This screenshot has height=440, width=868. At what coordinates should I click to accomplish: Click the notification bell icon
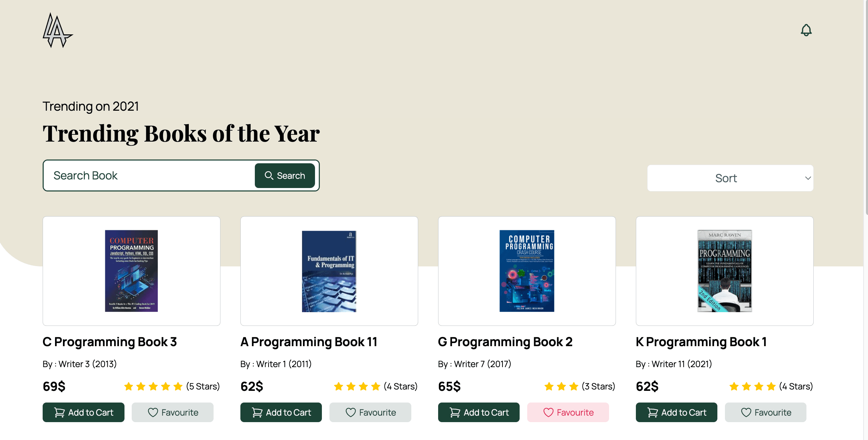(806, 30)
